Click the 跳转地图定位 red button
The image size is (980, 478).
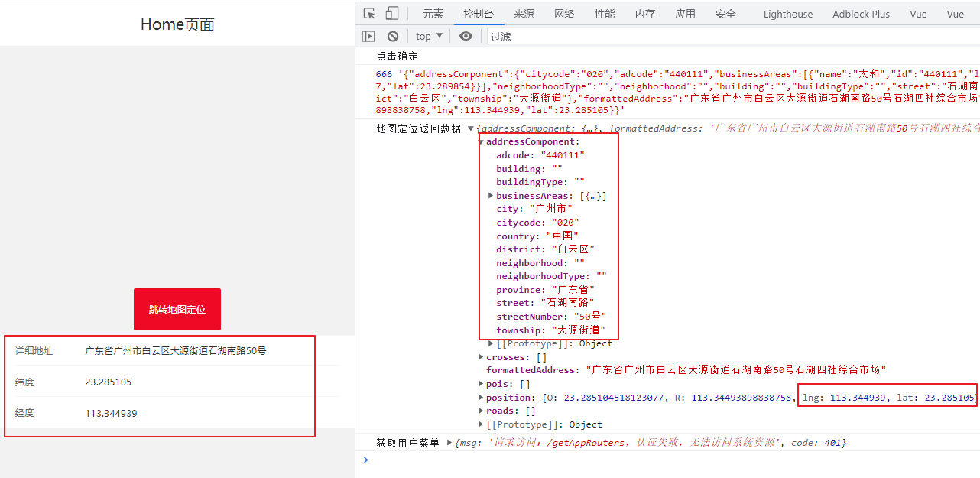[x=177, y=309]
